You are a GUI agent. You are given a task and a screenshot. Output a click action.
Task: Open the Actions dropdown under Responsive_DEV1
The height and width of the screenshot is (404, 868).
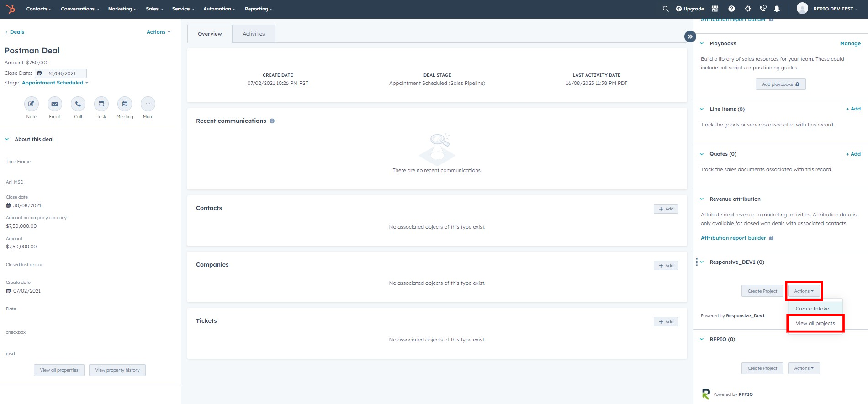tap(804, 291)
